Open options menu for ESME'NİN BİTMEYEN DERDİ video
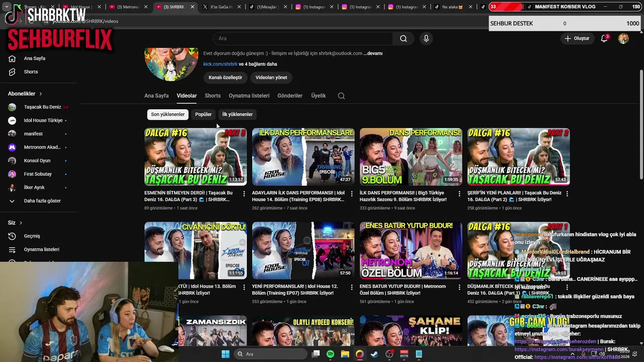644x362 pixels. coord(244,194)
